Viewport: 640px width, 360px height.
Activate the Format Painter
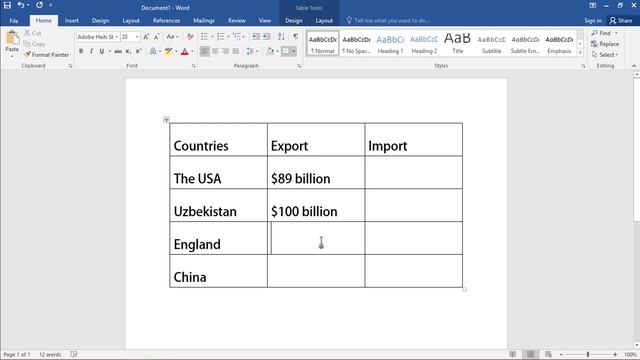pyautogui.click(x=47, y=54)
